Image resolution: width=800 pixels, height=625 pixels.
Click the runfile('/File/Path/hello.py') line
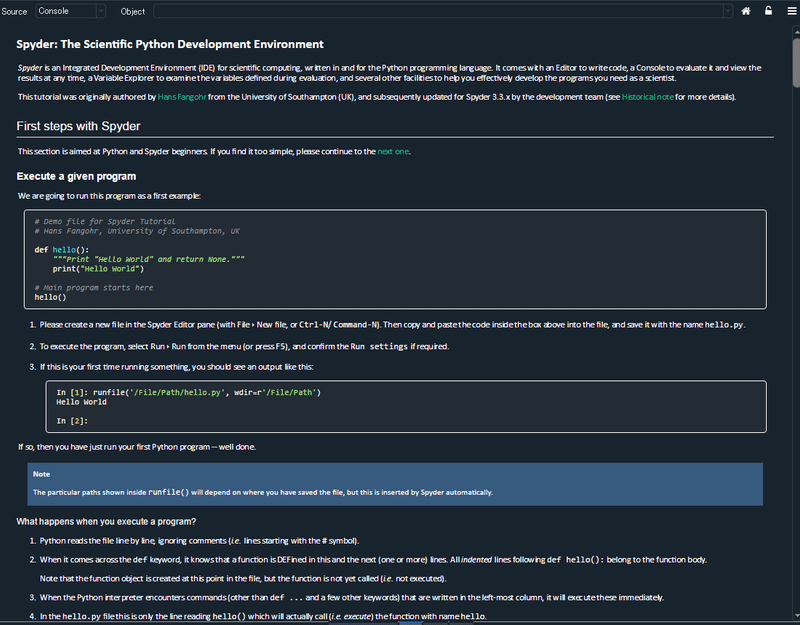189,392
